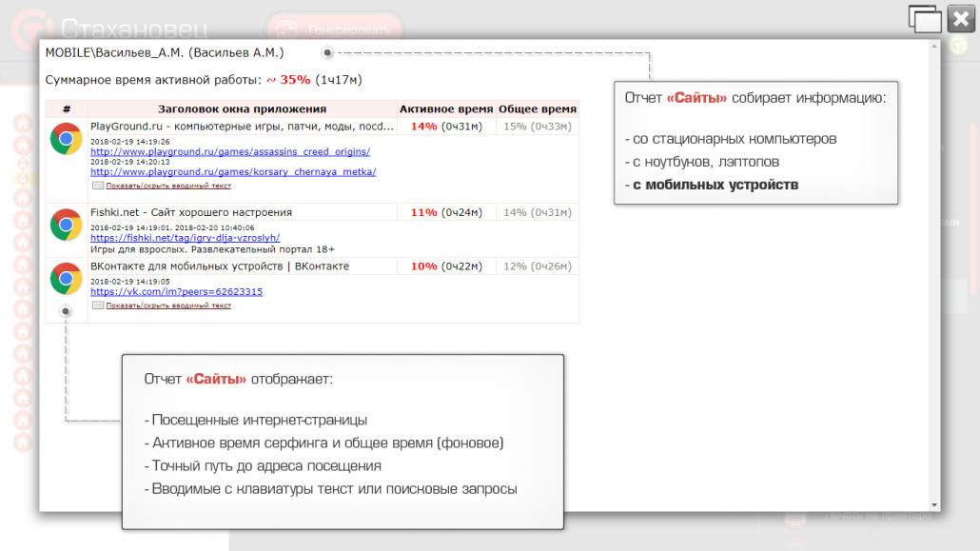Click the 14% (0ч31м) active time cell

tap(446, 127)
